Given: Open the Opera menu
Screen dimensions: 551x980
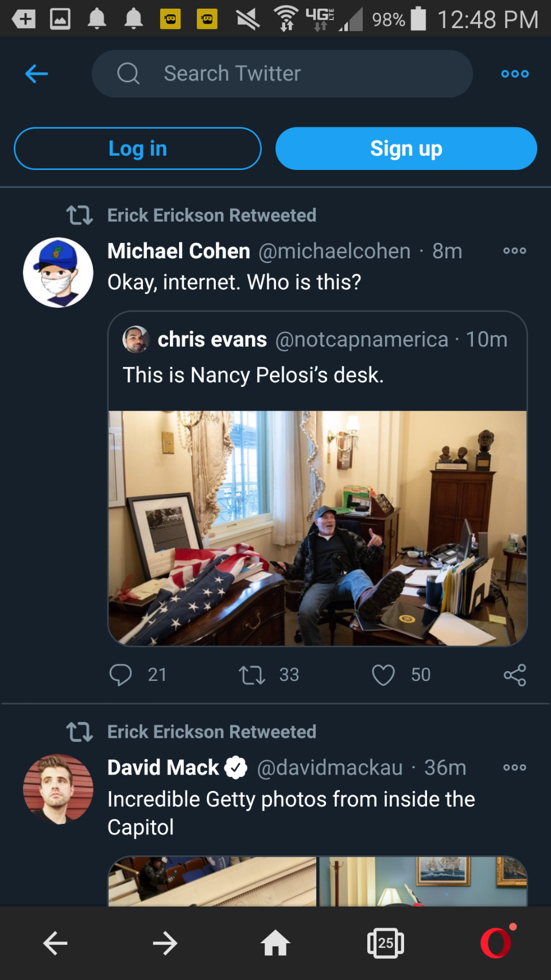Looking at the screenshot, I should [x=496, y=943].
